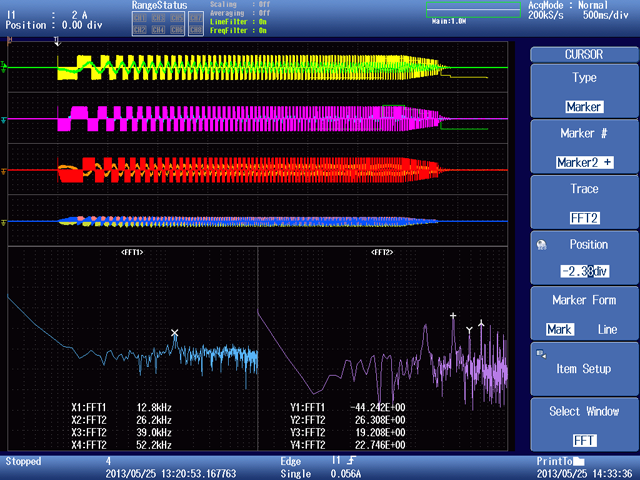Click the RangeStatus heading
This screenshot has height=480, width=640.
[x=159, y=5]
